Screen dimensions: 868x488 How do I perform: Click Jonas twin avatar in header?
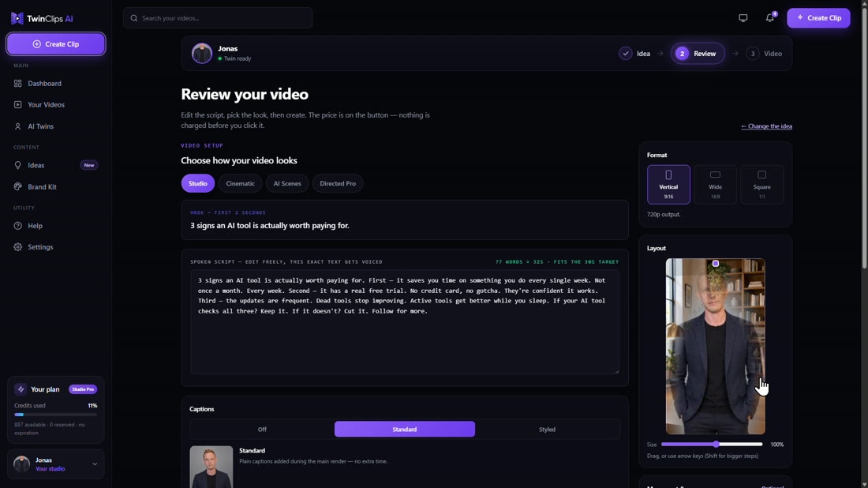coord(202,53)
